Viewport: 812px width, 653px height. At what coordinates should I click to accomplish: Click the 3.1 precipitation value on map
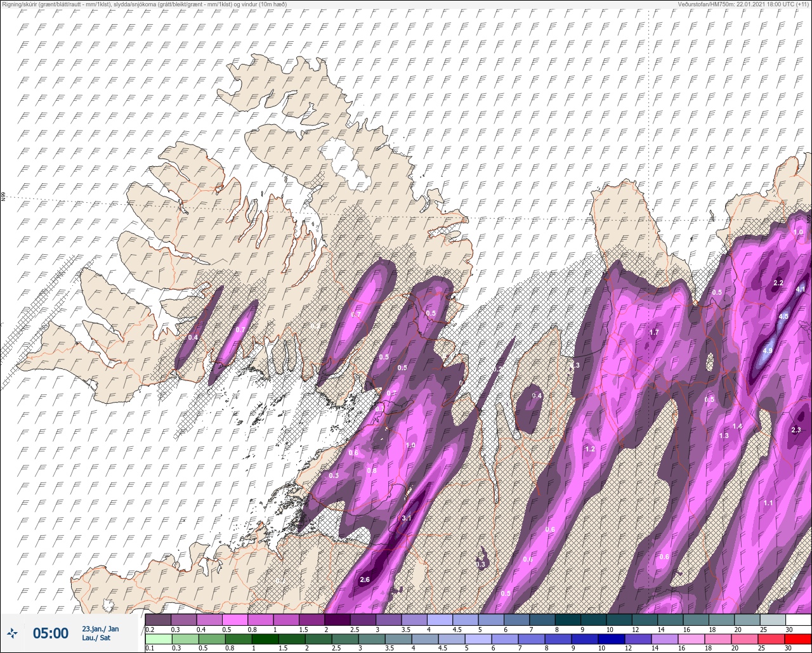(x=407, y=518)
